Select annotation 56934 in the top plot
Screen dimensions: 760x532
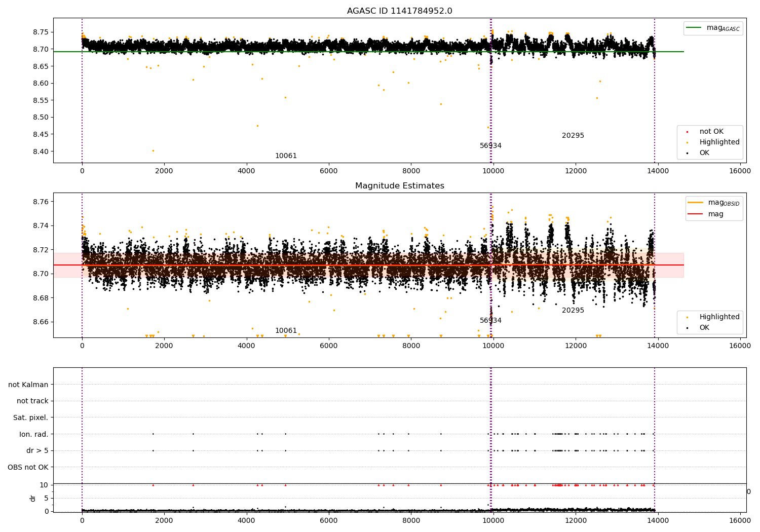(x=490, y=146)
